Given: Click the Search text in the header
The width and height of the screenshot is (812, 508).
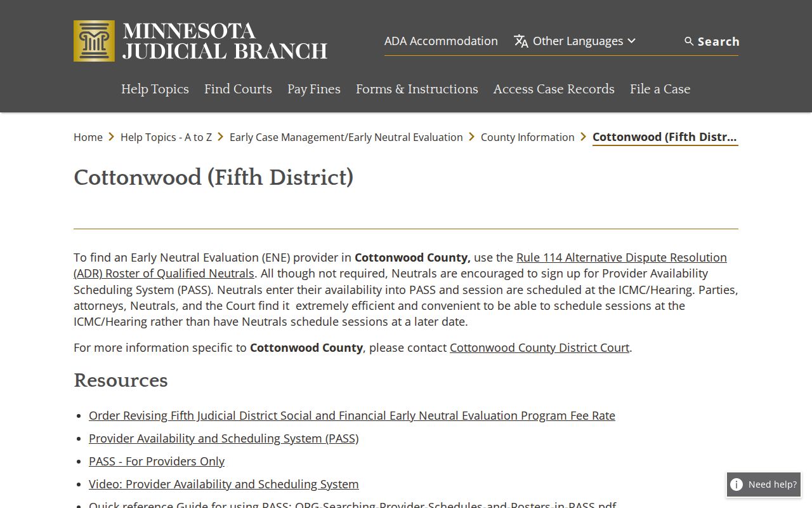Looking at the screenshot, I should [x=719, y=41].
